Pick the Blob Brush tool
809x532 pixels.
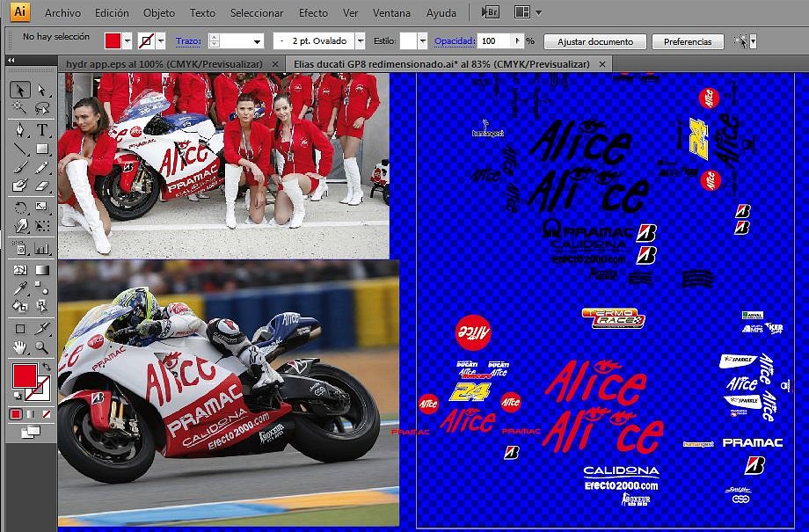pos(19,185)
